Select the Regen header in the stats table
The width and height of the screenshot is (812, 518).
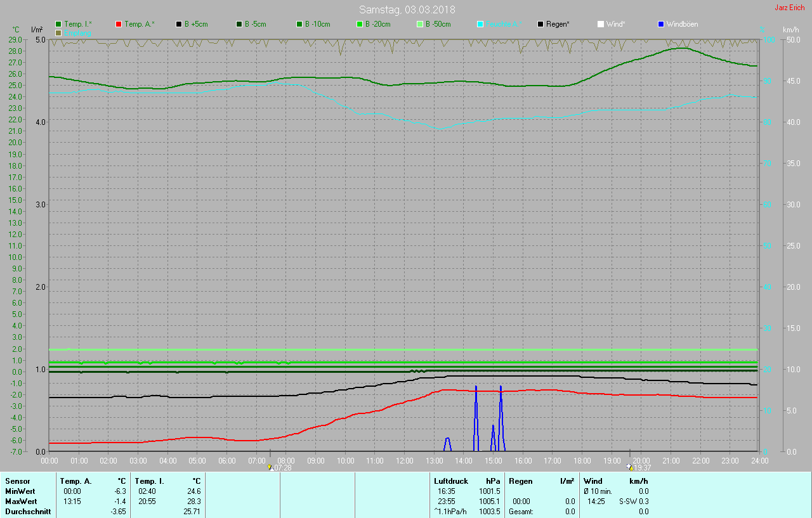521,481
